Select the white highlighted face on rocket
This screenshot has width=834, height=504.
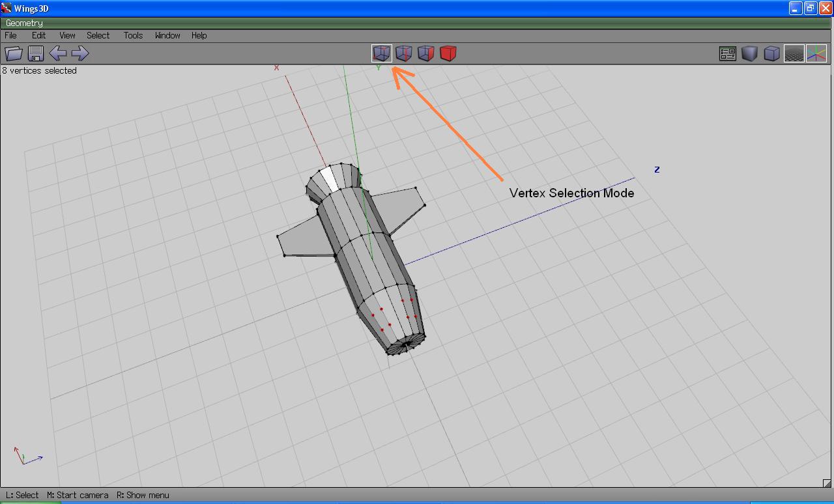click(x=330, y=178)
